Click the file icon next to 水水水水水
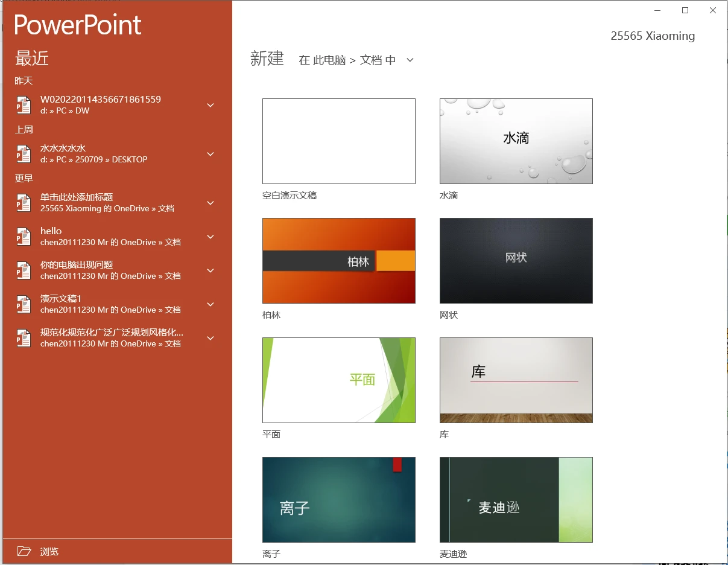 (x=23, y=154)
